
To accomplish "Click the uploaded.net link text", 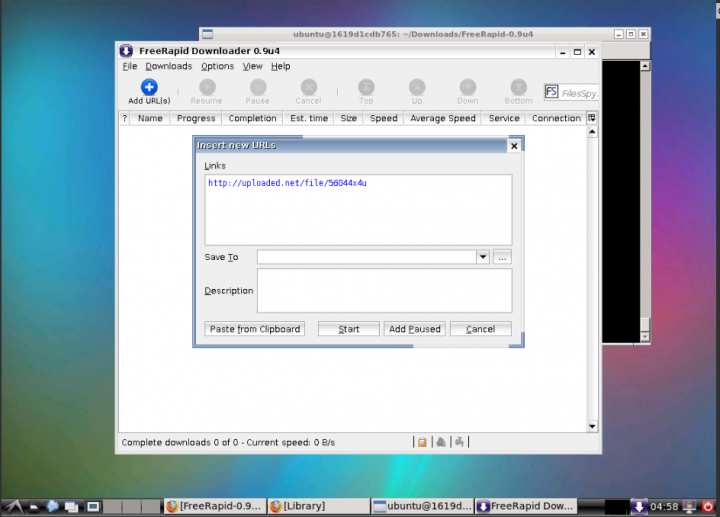I will coord(287,183).
